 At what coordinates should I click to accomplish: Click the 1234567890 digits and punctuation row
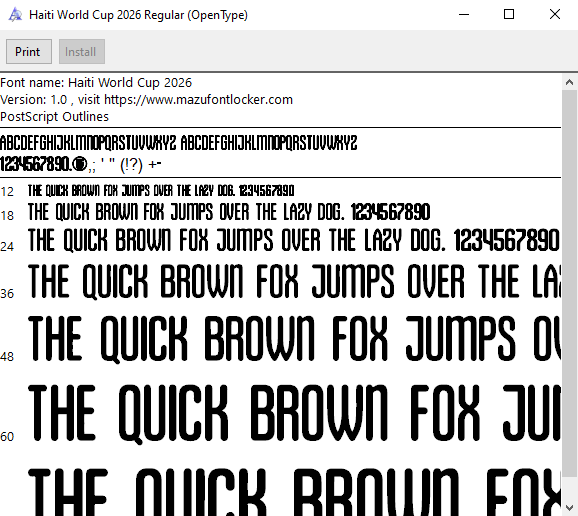tap(81, 164)
